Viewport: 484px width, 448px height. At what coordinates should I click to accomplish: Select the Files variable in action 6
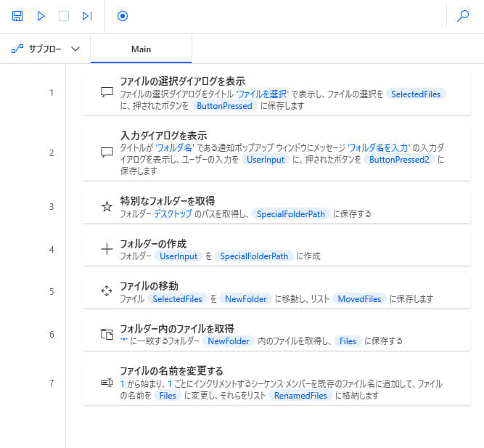coord(348,341)
